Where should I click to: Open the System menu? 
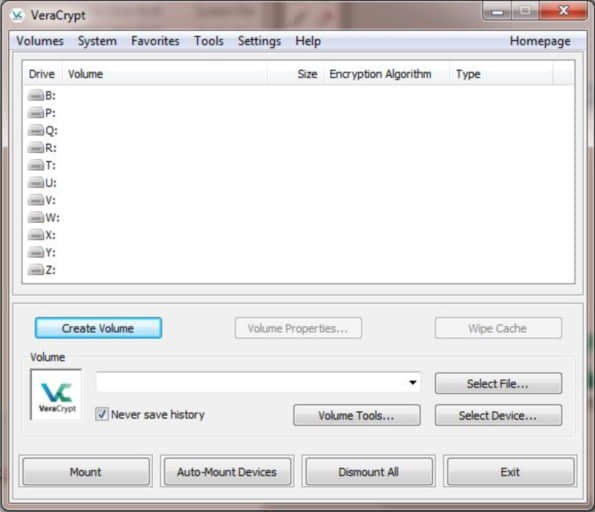pyautogui.click(x=97, y=41)
